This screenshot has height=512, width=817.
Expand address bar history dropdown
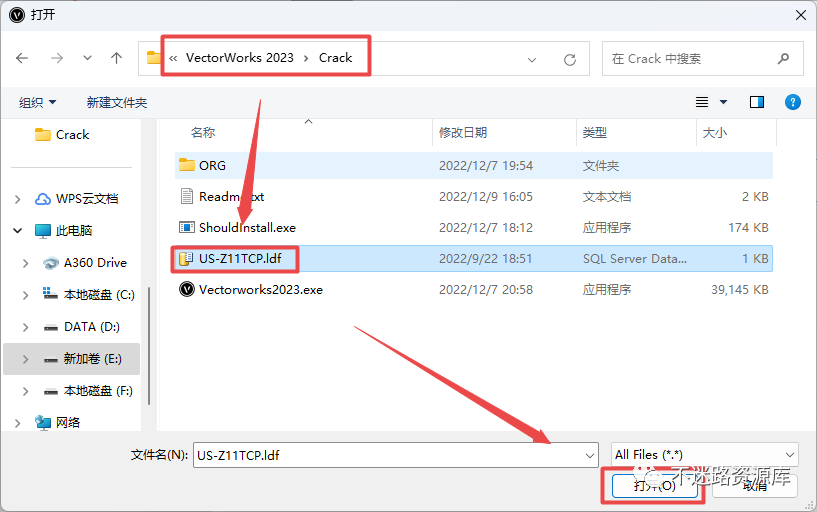[532, 60]
